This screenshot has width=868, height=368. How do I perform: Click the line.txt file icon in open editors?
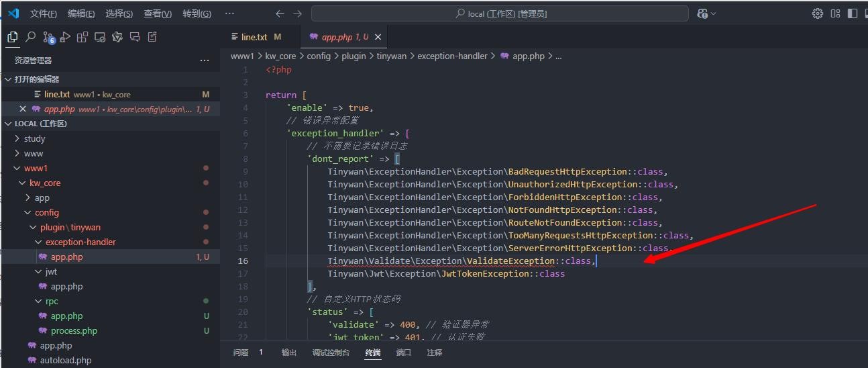(38, 95)
